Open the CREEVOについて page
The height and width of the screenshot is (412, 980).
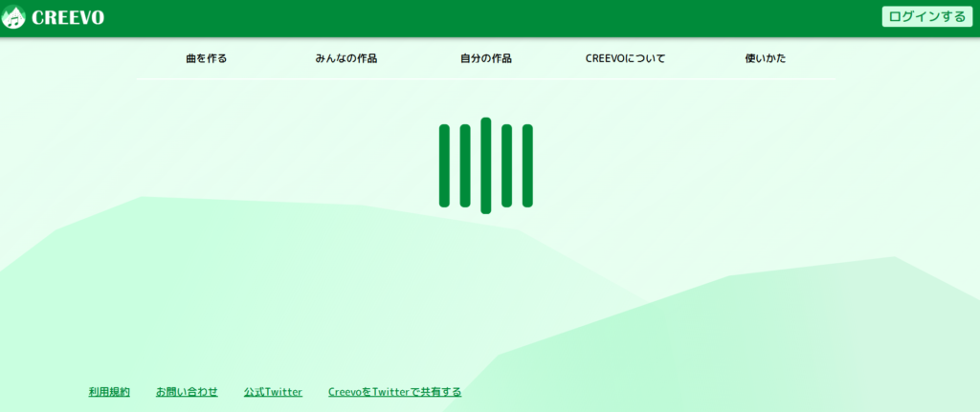pyautogui.click(x=626, y=59)
